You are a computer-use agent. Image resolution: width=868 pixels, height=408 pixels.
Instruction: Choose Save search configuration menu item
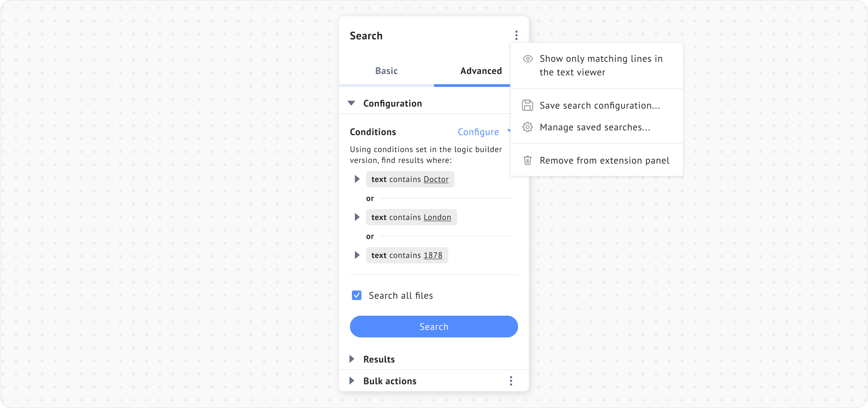[599, 106]
